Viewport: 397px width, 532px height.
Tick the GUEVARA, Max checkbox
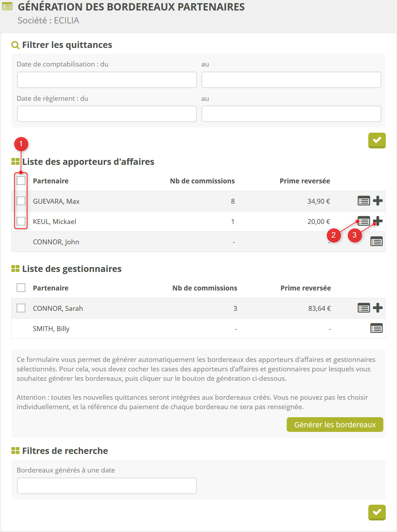tap(21, 201)
